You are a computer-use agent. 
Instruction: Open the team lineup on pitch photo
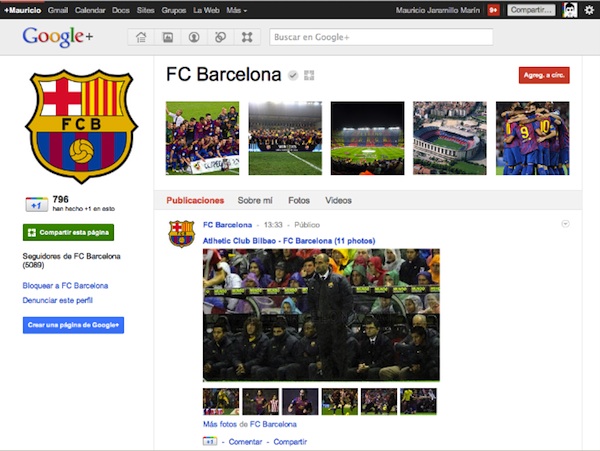(285, 138)
